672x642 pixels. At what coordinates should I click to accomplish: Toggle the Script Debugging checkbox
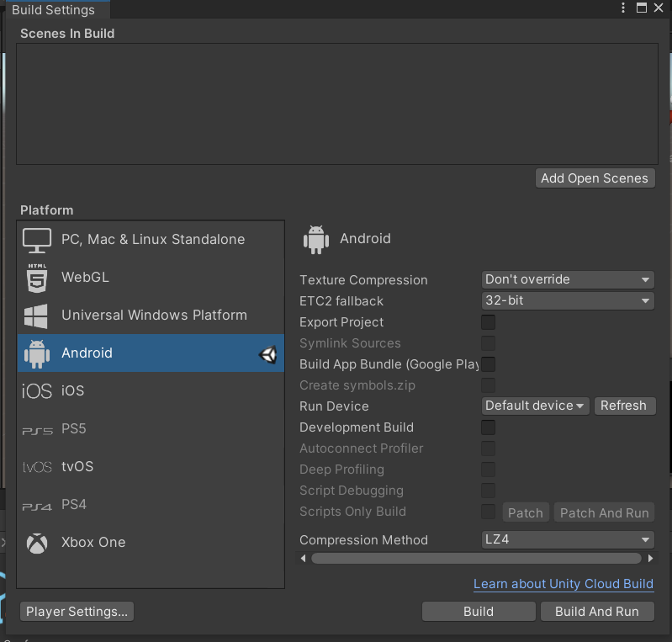click(x=488, y=491)
